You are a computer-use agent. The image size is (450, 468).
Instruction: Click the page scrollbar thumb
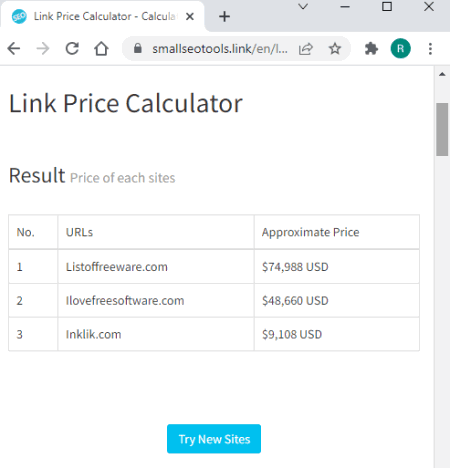point(442,129)
